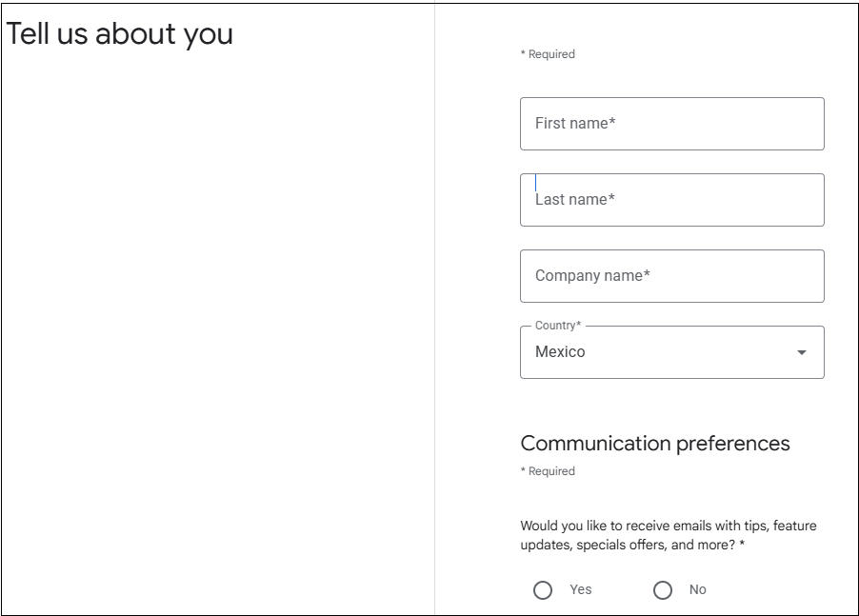This screenshot has width=859, height=616.
Task: Click the "No" label text
Action: [698, 590]
